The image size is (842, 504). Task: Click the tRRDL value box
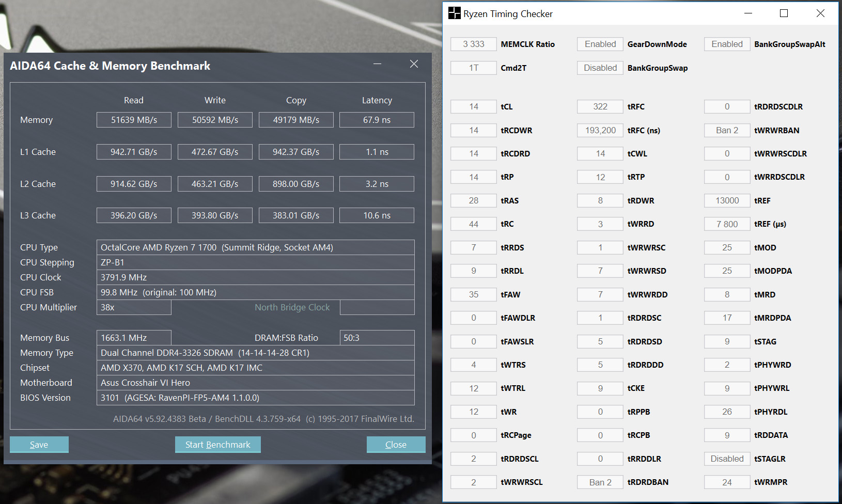pyautogui.click(x=474, y=271)
